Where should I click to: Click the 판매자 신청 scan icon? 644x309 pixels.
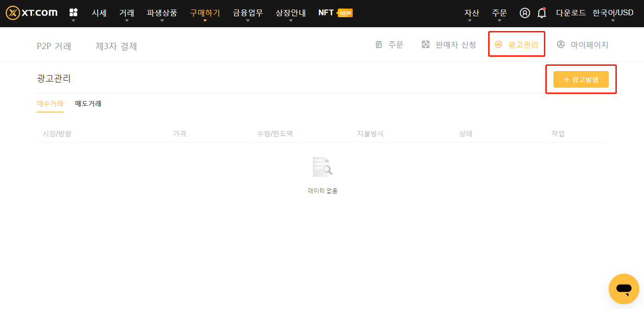point(426,45)
